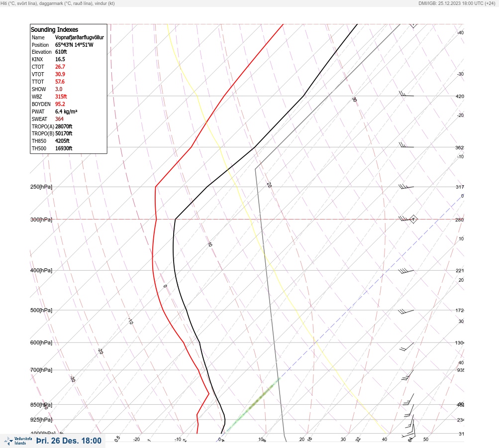
Task: Select the TH850 value 4205ft
Action: [x=62, y=141]
